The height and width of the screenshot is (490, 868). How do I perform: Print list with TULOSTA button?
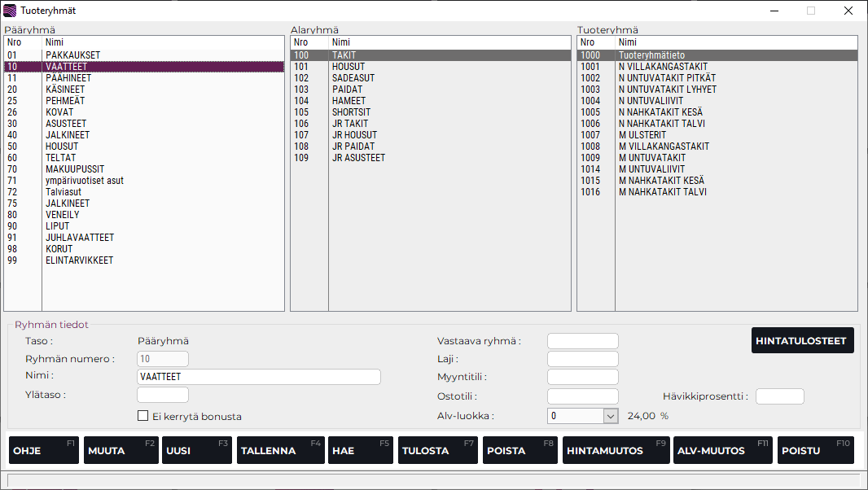pos(437,450)
